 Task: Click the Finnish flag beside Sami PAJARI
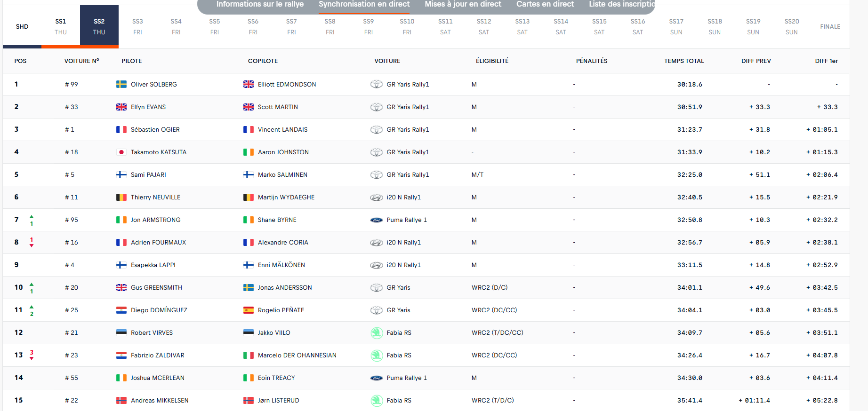(121, 174)
